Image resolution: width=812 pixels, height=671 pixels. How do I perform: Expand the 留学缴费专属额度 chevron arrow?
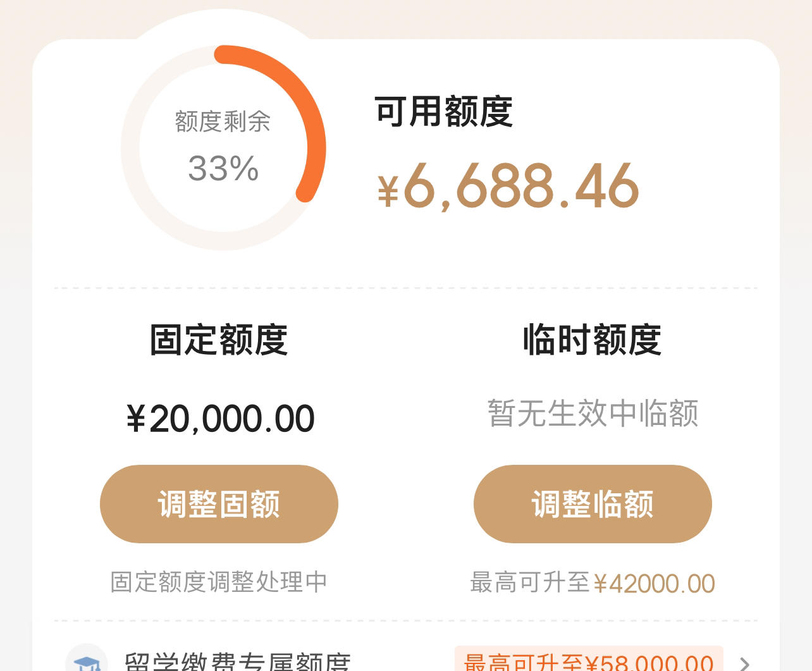tap(745, 663)
